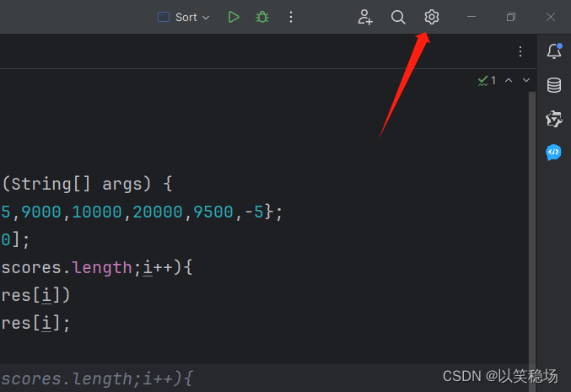
Task: Restore down the IDE window
Action: click(x=511, y=17)
